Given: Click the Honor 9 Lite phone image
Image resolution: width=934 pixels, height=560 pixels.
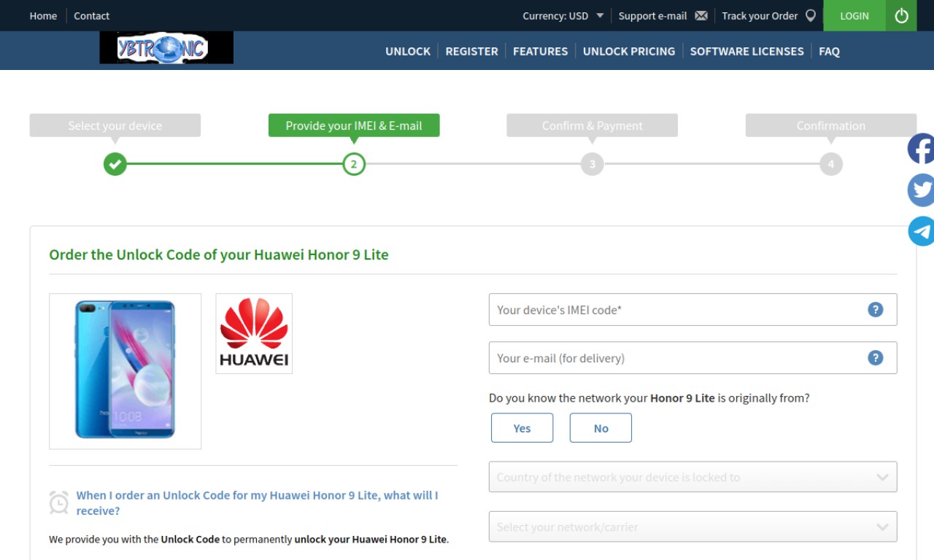Looking at the screenshot, I should [125, 370].
